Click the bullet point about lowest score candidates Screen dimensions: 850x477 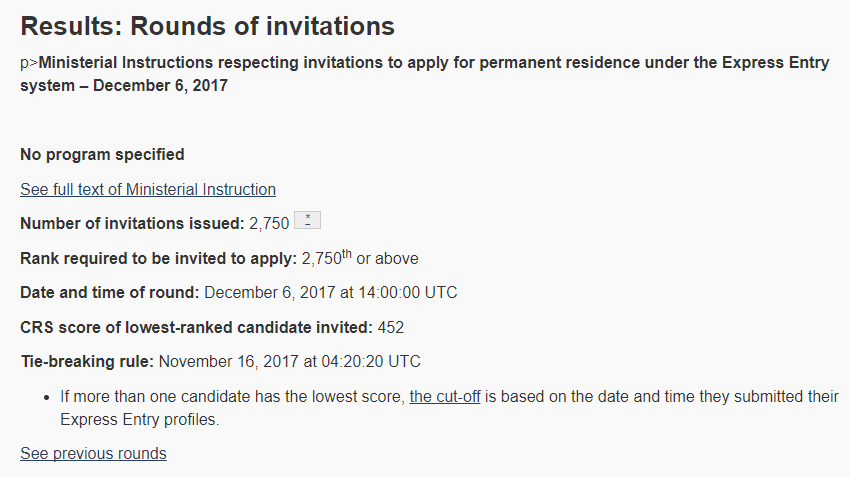pos(449,408)
